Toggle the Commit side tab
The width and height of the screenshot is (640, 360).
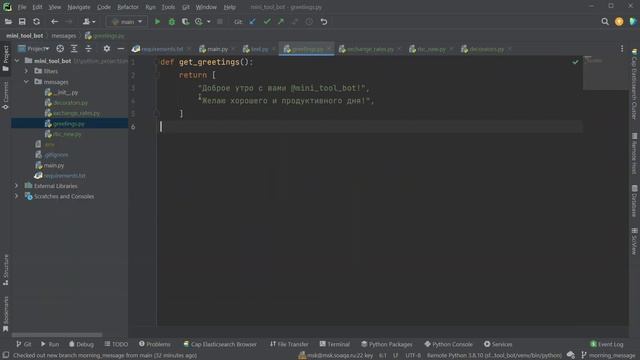6,96
